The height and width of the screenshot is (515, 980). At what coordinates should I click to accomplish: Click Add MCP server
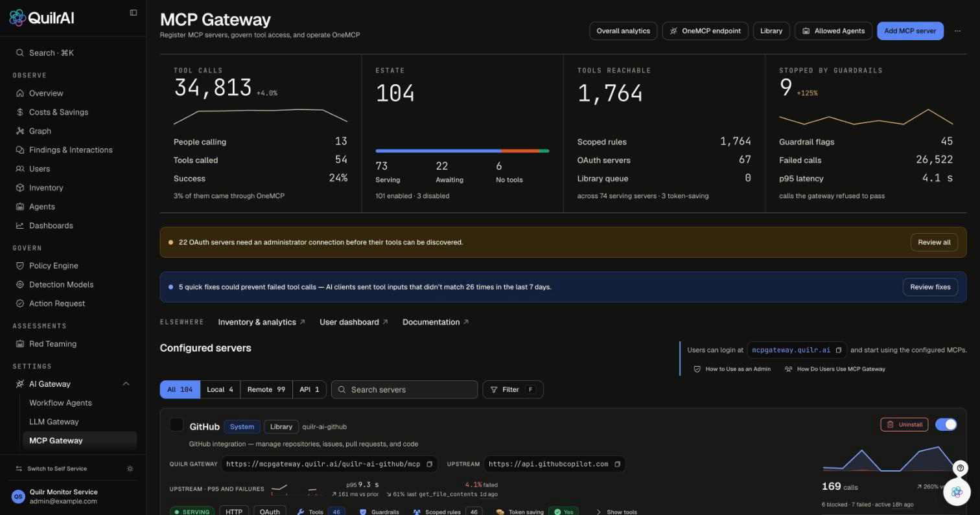tap(910, 31)
